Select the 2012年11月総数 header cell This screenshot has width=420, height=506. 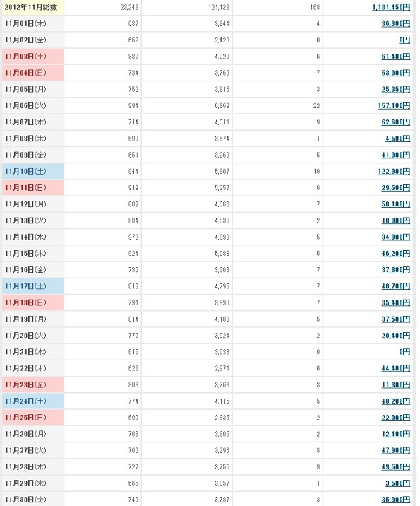(x=33, y=8)
